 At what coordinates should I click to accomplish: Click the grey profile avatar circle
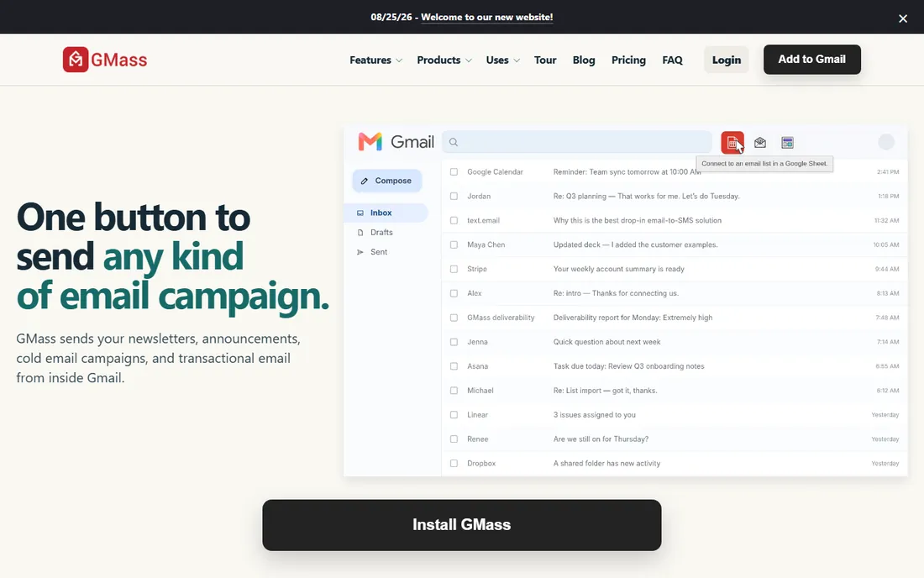(x=885, y=142)
